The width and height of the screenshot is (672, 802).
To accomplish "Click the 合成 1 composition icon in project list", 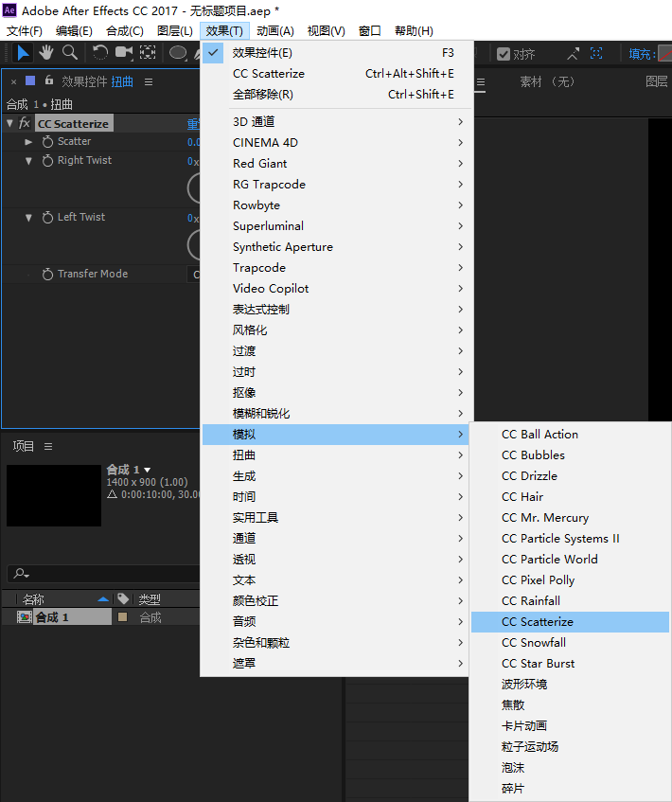I will coord(24,617).
